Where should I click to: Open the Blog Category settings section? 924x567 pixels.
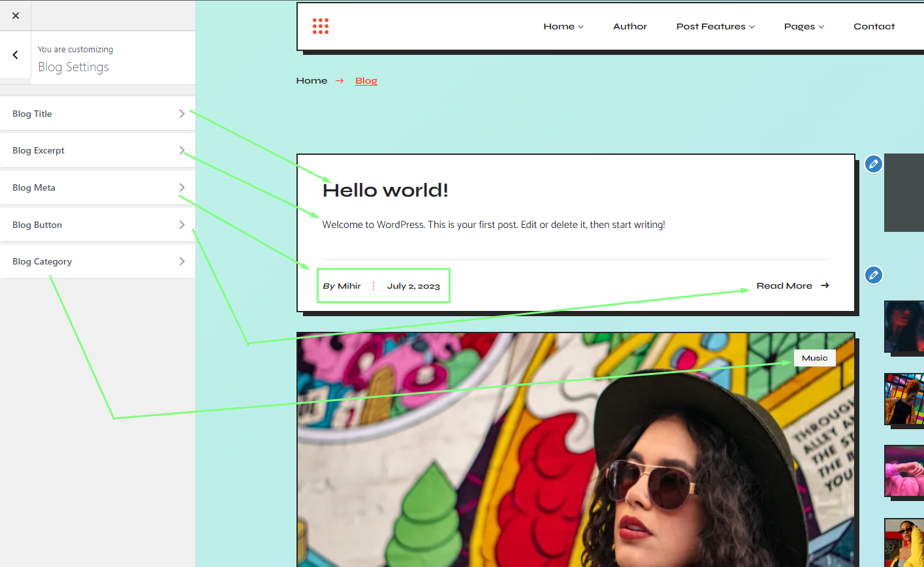(97, 261)
